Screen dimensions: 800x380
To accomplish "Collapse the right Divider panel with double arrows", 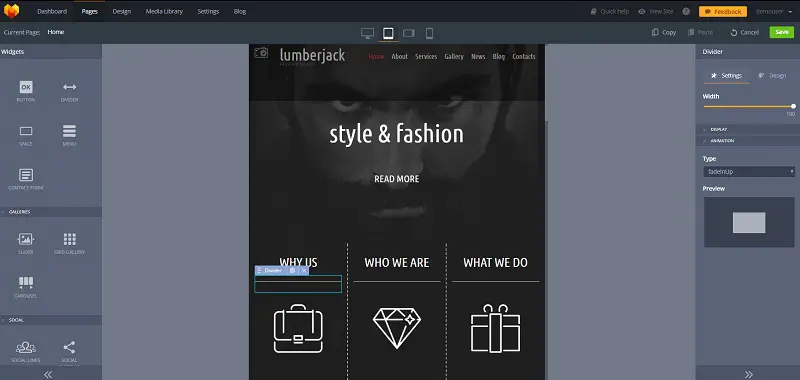I will coord(748,374).
